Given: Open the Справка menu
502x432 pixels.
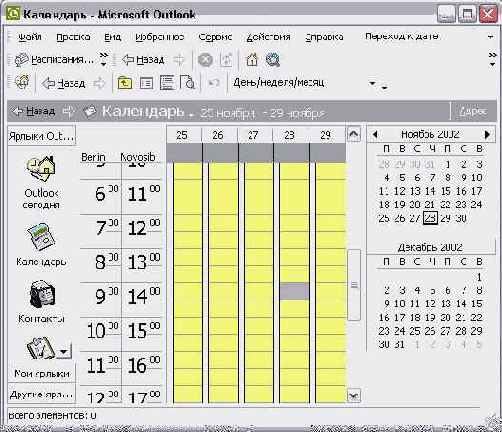Looking at the screenshot, I should pos(324,37).
